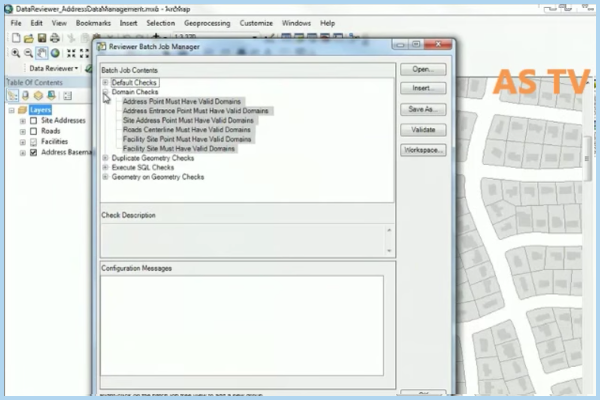Expand the Default Checks tree node
600x400 pixels.
click(x=105, y=82)
